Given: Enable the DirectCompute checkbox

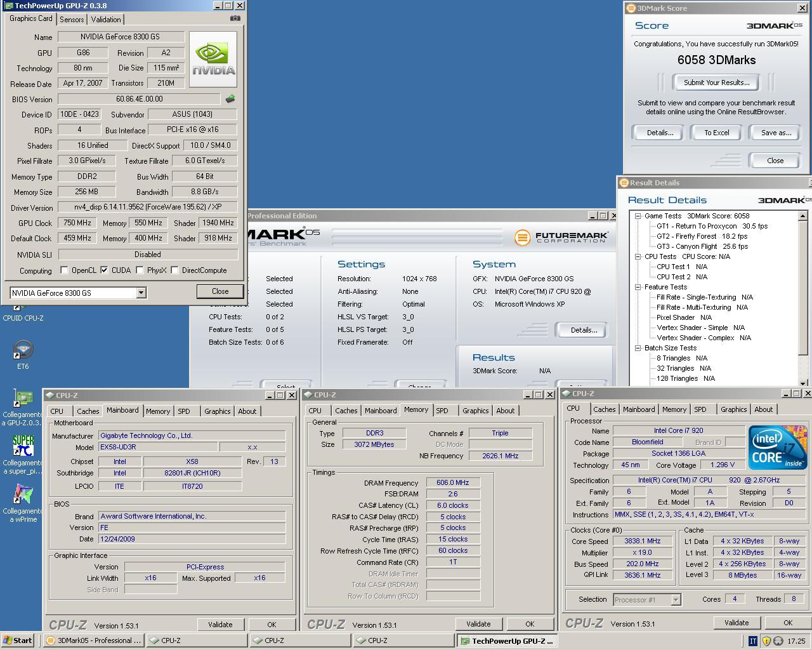Looking at the screenshot, I should [174, 270].
